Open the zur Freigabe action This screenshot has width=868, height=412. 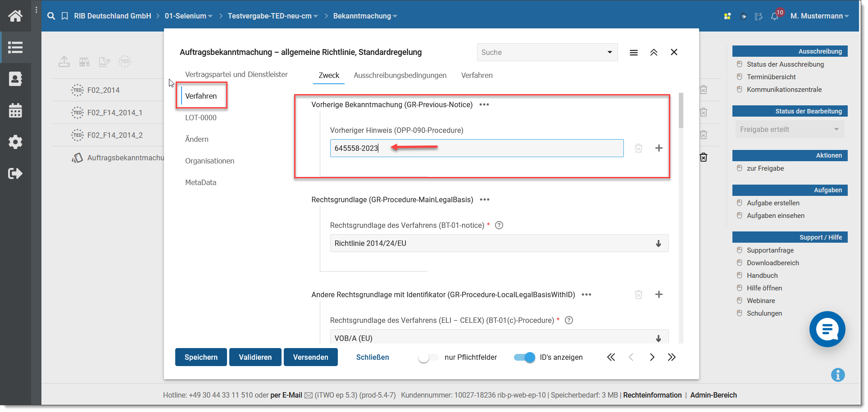tap(765, 168)
